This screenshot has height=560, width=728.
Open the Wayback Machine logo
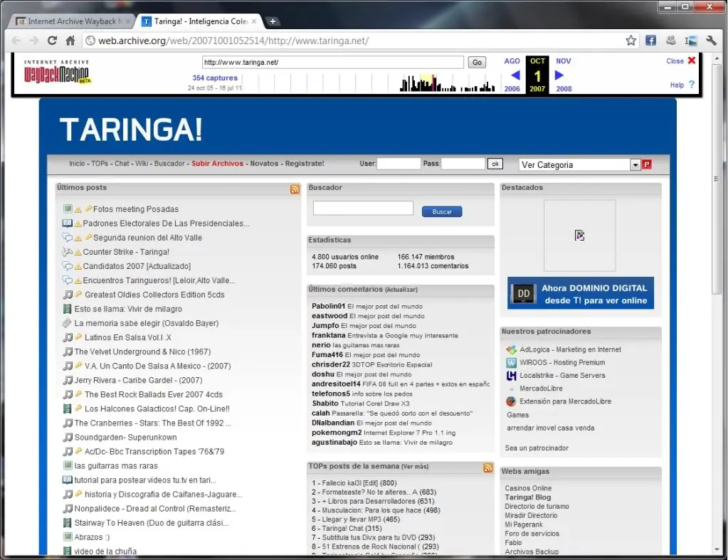pyautogui.click(x=57, y=71)
